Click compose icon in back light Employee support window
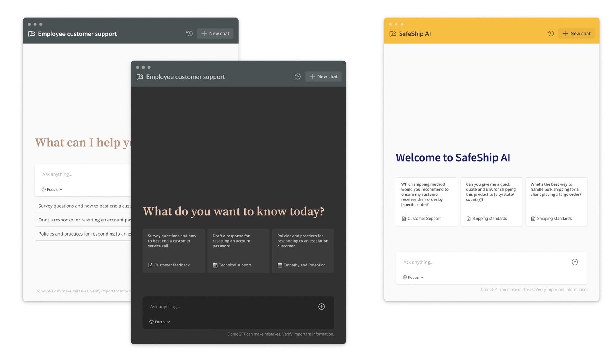 32,34
